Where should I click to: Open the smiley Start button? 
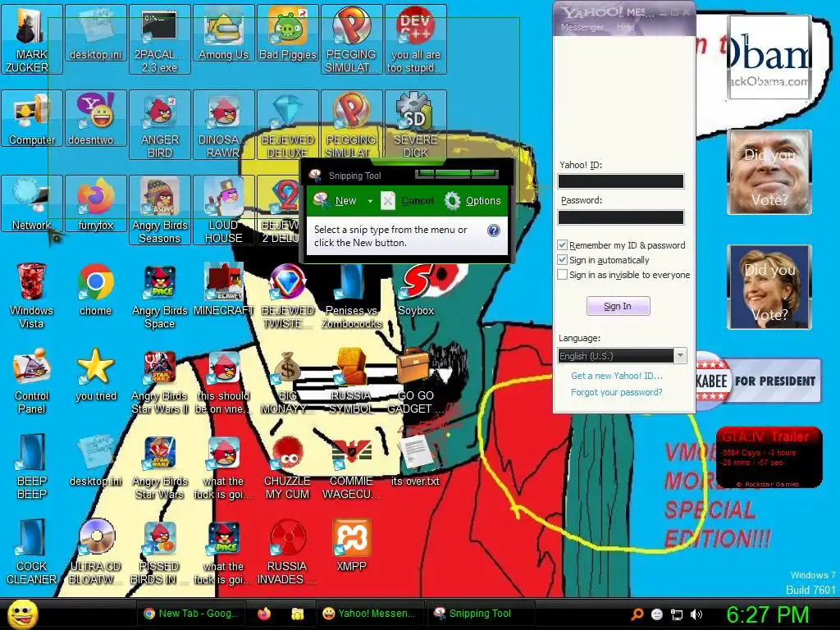tap(22, 614)
